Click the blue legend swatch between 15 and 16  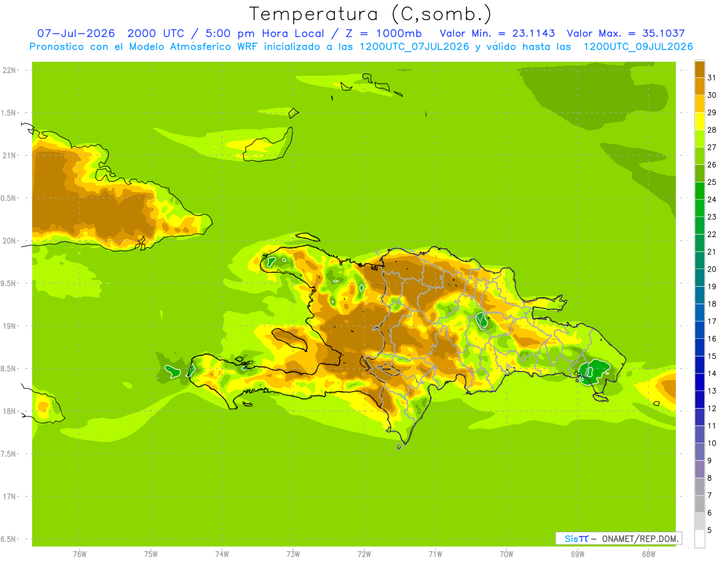699,347
